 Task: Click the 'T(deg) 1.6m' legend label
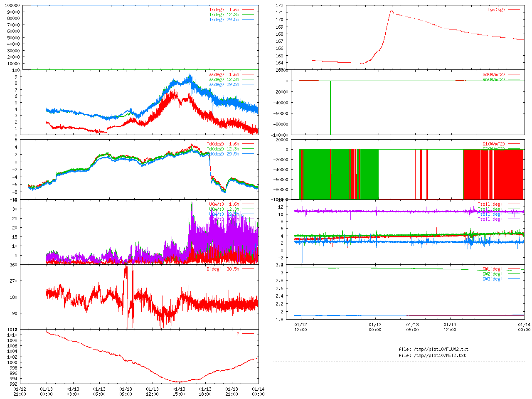(224, 10)
